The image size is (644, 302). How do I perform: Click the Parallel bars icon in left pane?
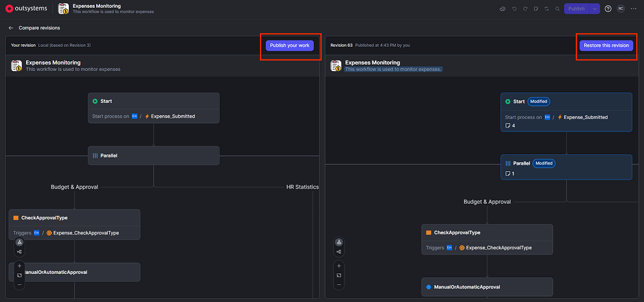point(95,156)
